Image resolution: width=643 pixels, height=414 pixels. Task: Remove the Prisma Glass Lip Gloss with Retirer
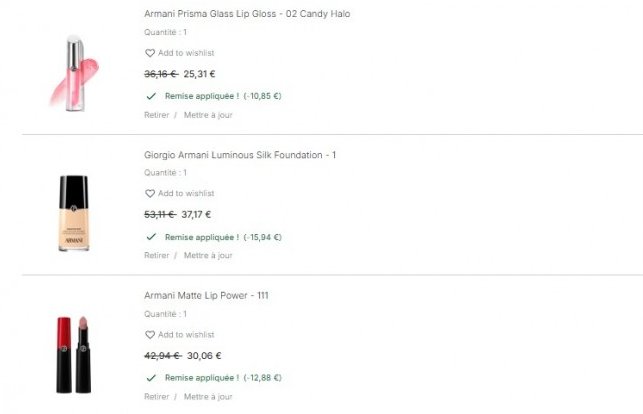coord(156,114)
